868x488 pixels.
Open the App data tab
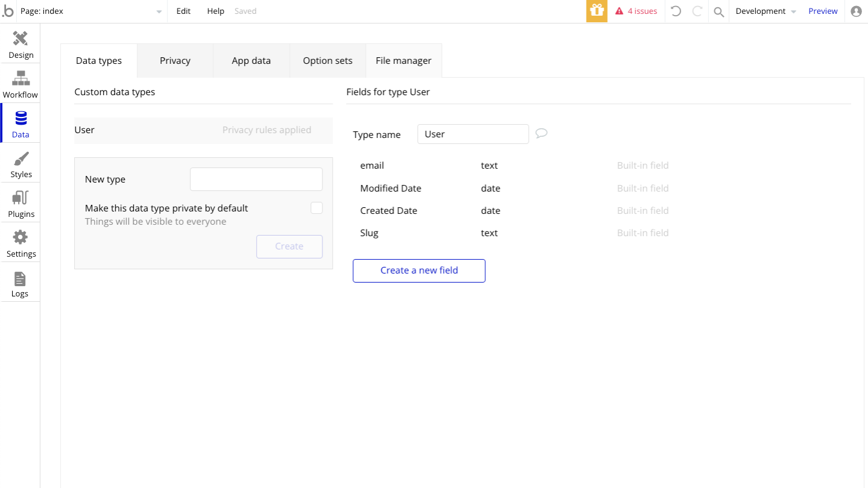point(251,60)
